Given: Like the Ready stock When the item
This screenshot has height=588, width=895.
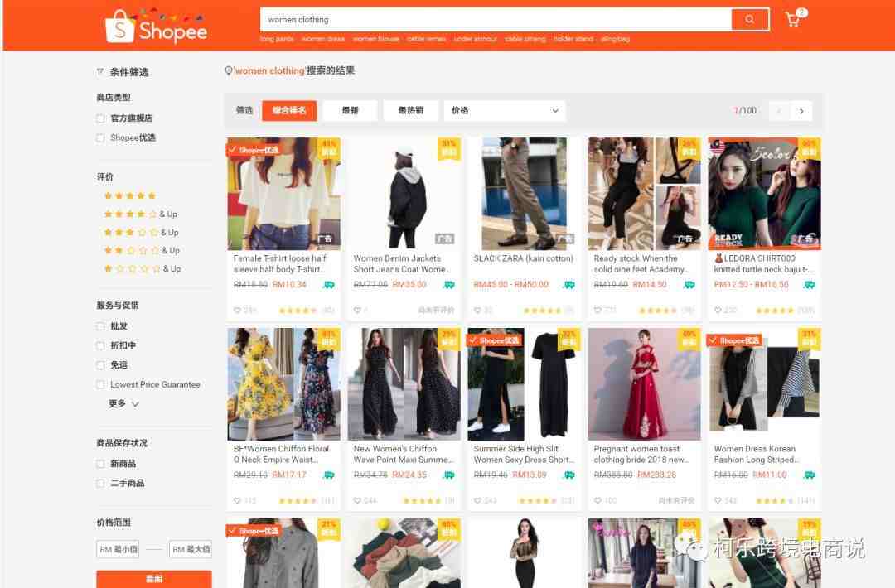Looking at the screenshot, I should click(x=597, y=311).
